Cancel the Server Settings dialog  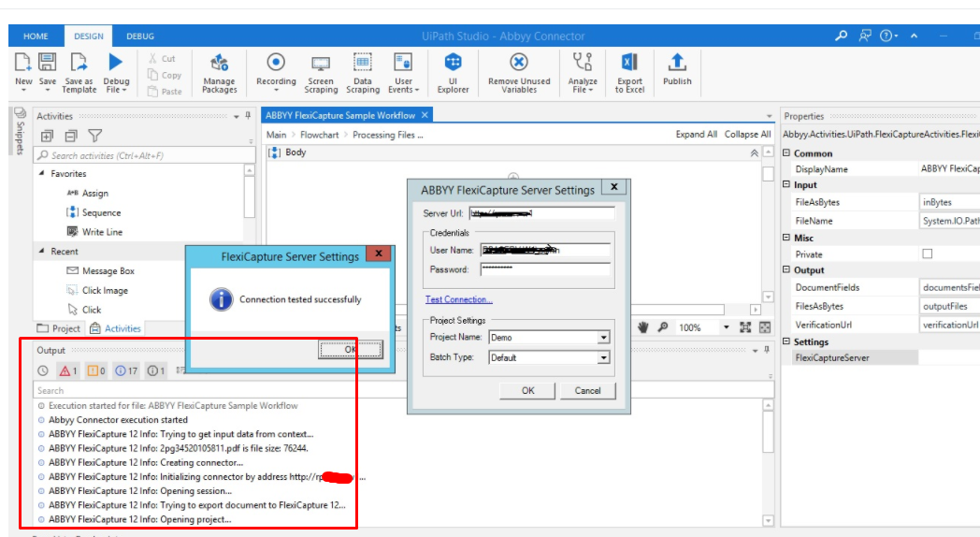587,391
